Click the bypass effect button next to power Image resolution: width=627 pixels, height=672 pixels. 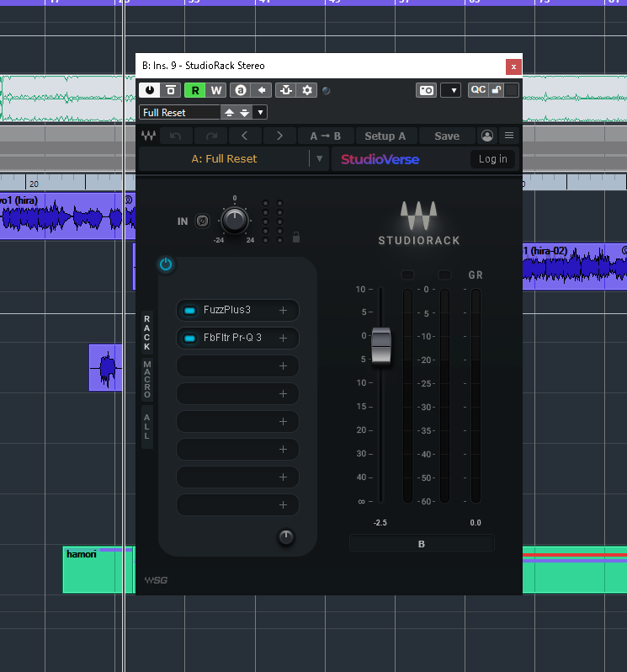[171, 90]
